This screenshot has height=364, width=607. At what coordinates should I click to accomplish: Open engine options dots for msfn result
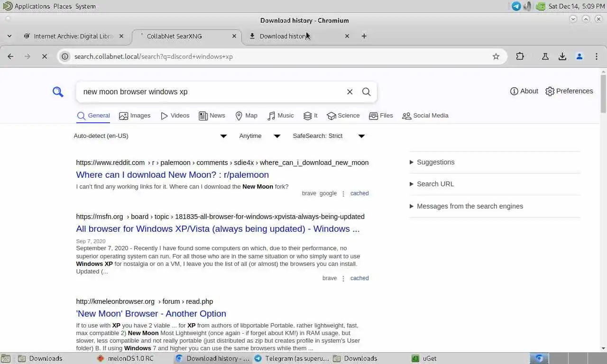tap(343, 278)
